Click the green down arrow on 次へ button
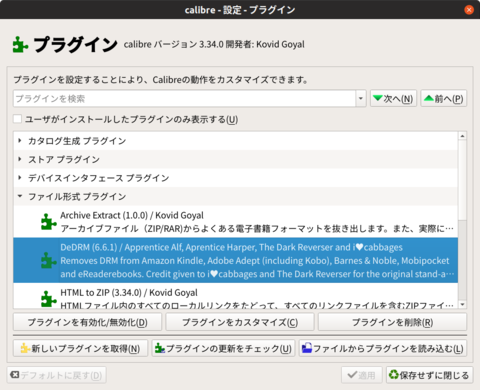Viewport: 480px width, 390px height. click(378, 98)
